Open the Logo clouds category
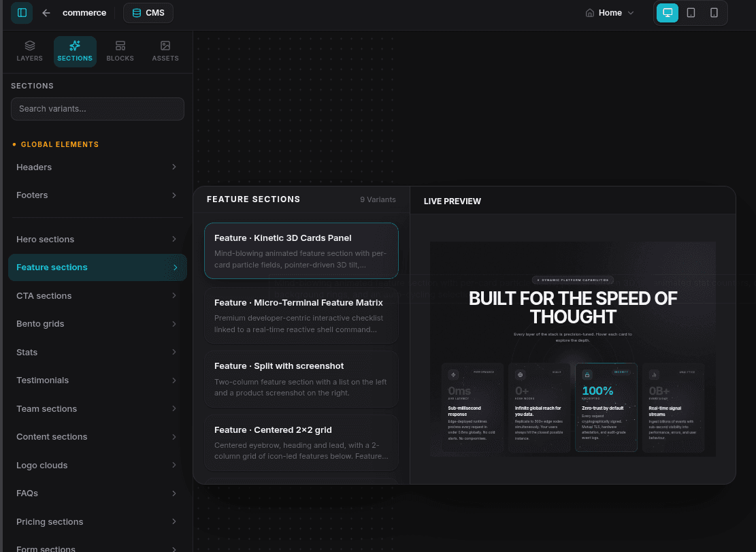756x552 pixels. (x=97, y=466)
